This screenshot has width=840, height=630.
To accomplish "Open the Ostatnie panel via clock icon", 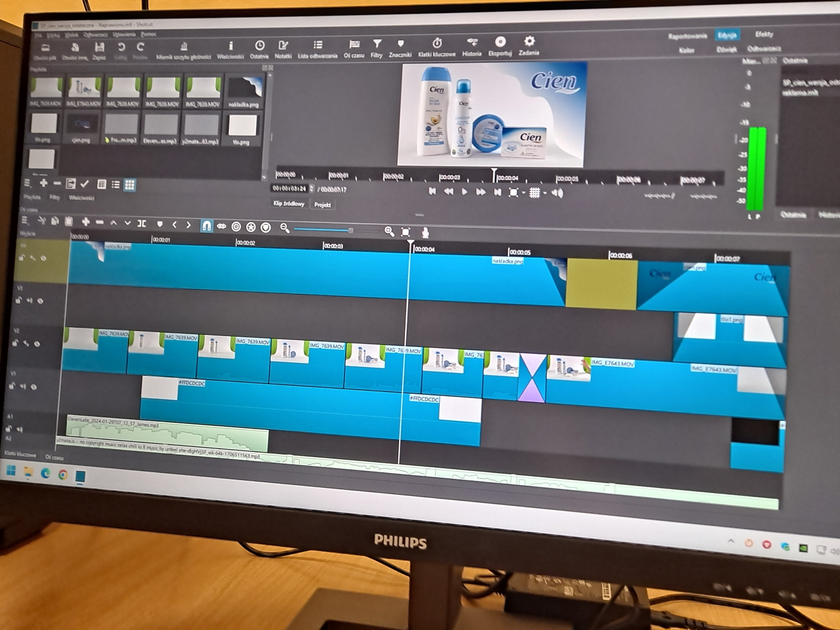I will pos(259,49).
